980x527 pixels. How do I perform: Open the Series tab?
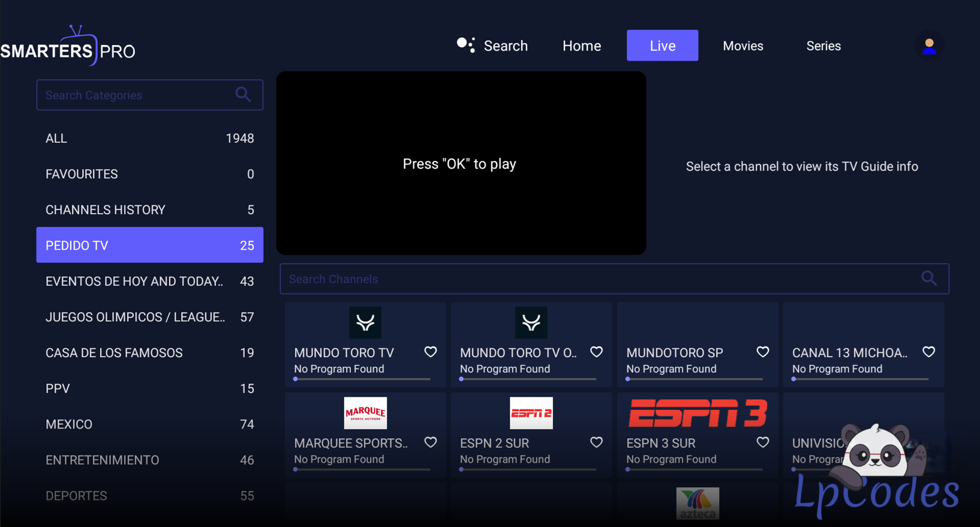pos(823,46)
